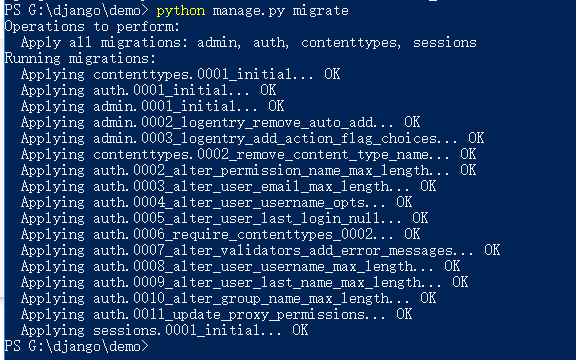This screenshot has height=360, width=576.
Task: Click the auth.0005_alter_user_last_login_null line
Action: (x=224, y=218)
